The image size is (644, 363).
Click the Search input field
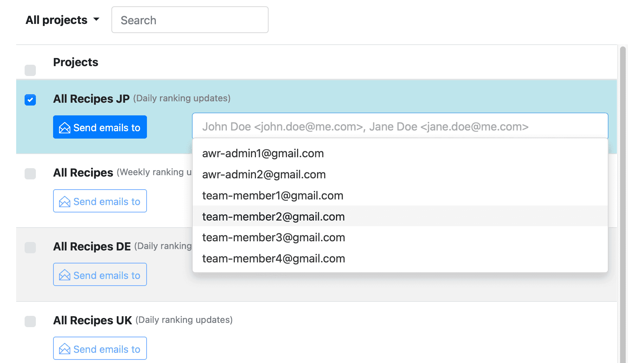pyautogui.click(x=190, y=20)
